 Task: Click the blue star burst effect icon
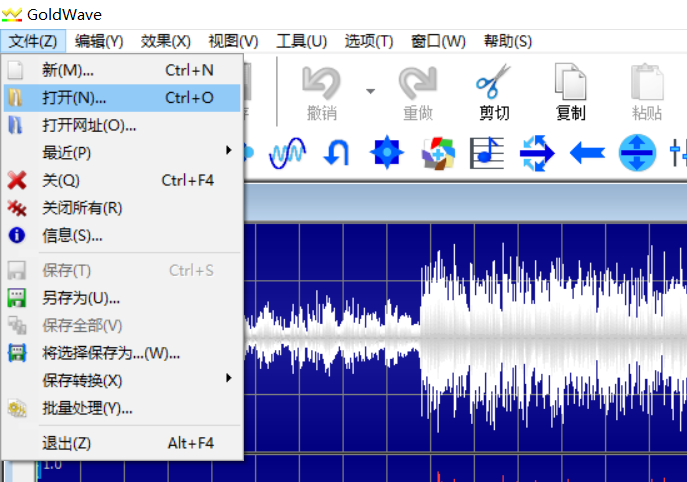(x=386, y=153)
